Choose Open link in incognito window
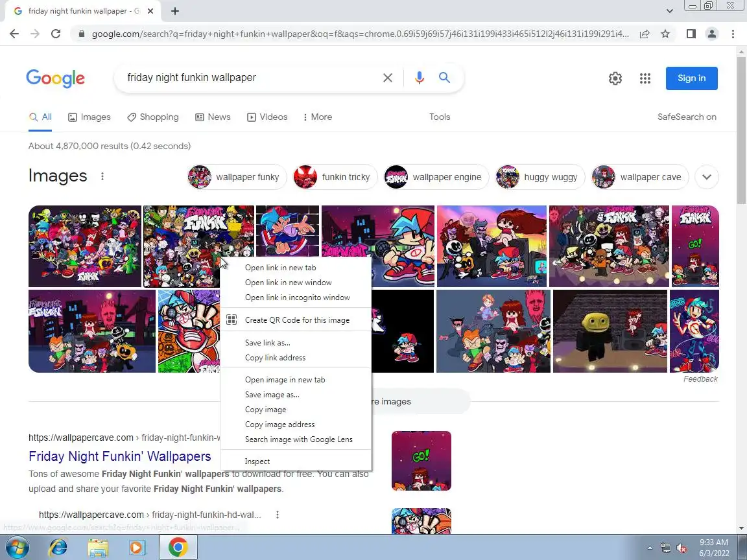The height and width of the screenshot is (560, 747). tap(296, 297)
